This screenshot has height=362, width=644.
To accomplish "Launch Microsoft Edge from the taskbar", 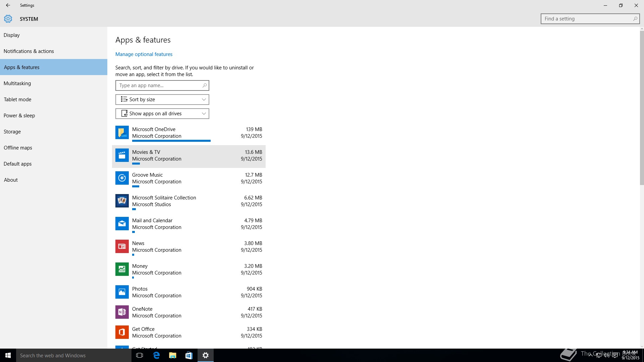I will (156, 355).
